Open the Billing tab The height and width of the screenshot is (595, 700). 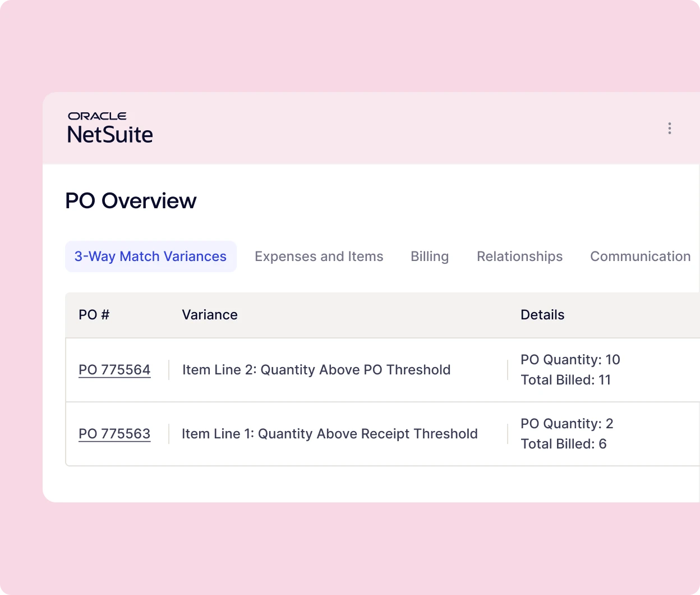pyautogui.click(x=429, y=257)
